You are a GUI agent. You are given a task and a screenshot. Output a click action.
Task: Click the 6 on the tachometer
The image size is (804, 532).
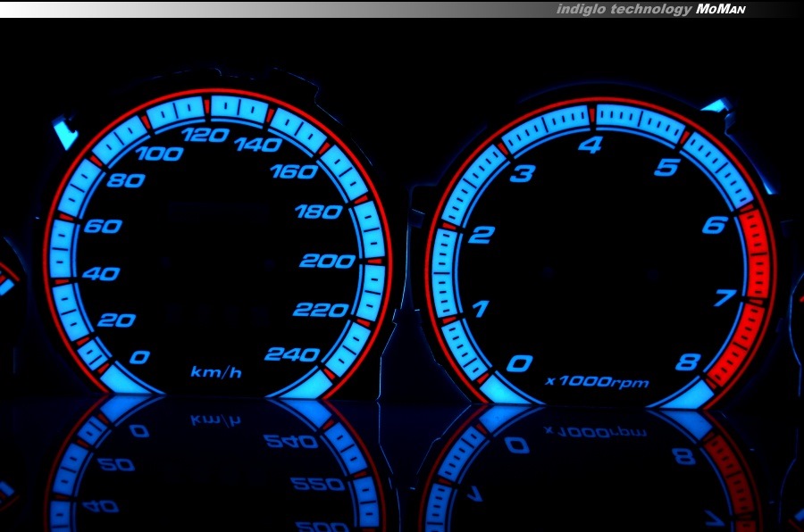(x=715, y=224)
